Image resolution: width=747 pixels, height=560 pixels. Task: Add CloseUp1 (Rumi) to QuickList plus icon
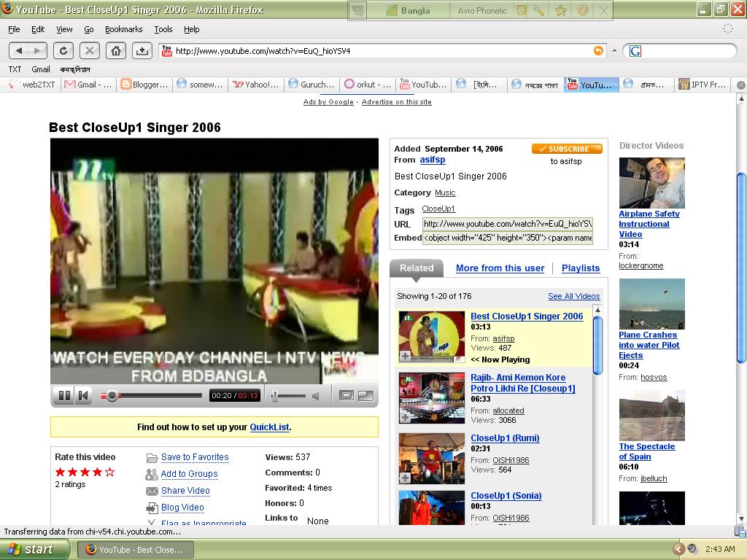point(405,478)
